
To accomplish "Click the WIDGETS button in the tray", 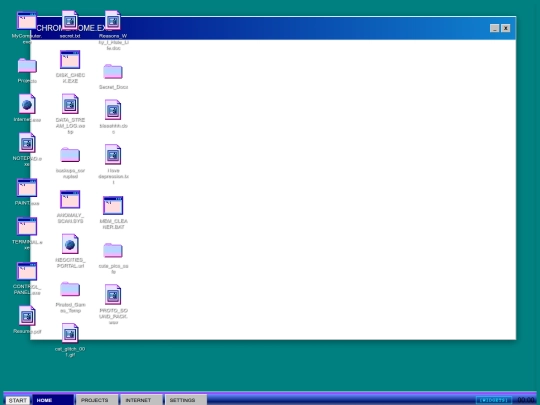I will coord(494,400).
